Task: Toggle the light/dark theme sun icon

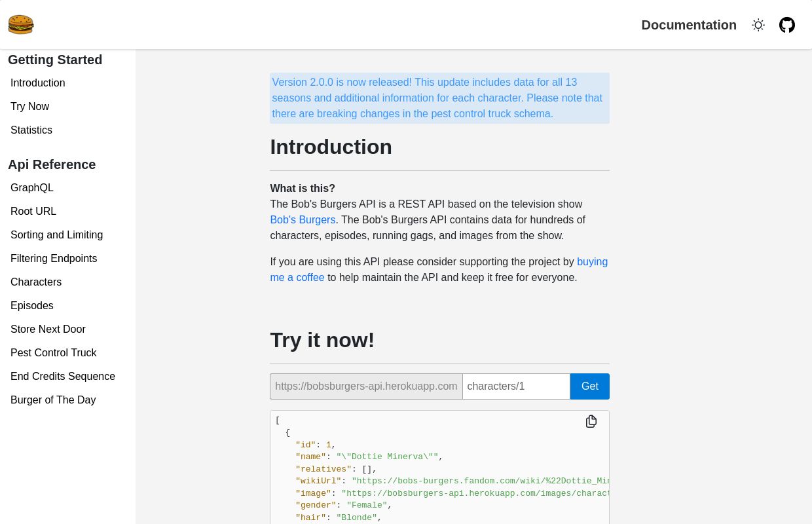Action: pos(758,25)
